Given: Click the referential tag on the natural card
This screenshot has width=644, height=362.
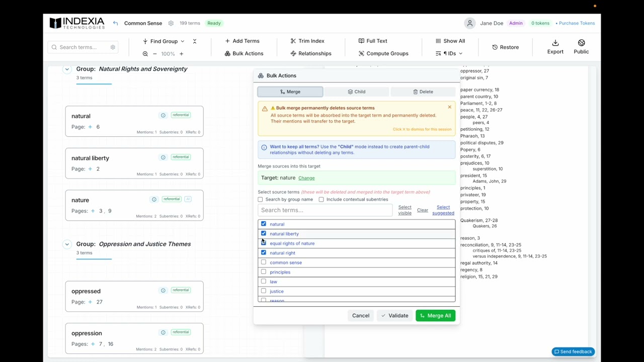Looking at the screenshot, I should coord(181,115).
